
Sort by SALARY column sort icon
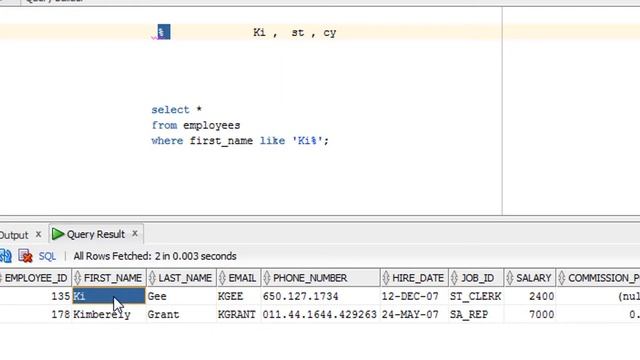pos(510,278)
